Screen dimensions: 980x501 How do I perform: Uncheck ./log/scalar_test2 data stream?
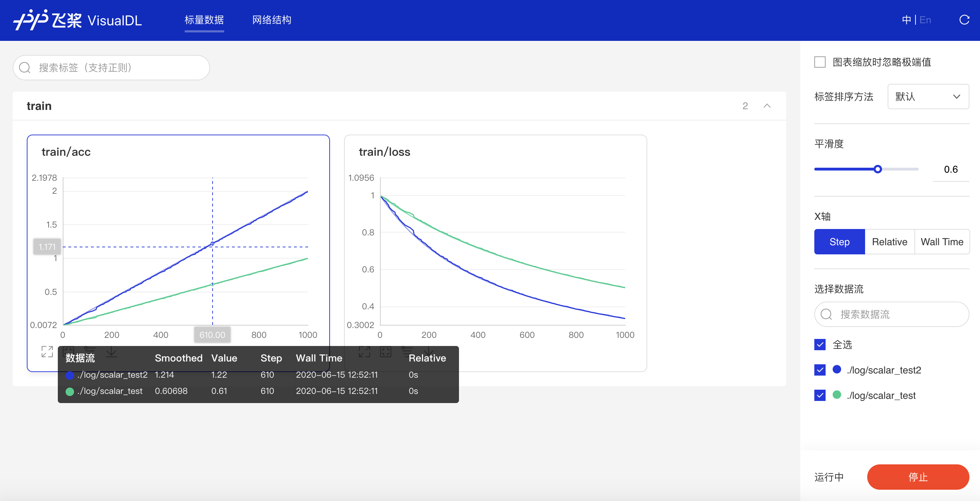(x=820, y=370)
